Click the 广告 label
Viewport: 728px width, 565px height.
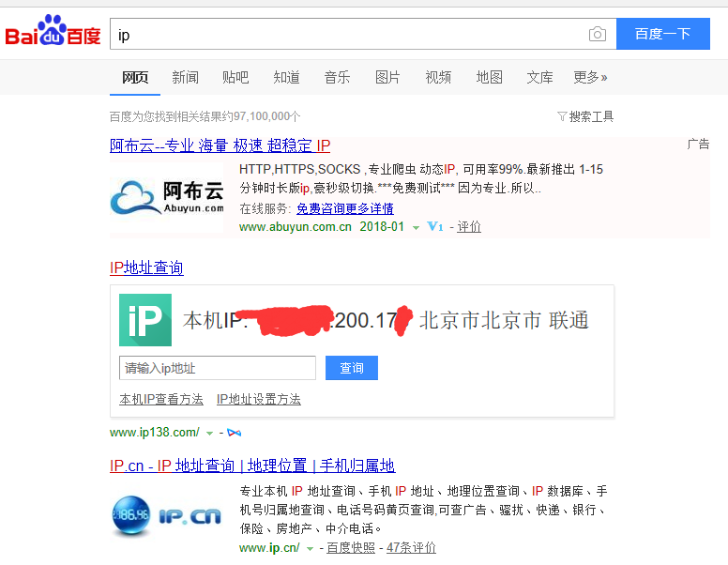(698, 144)
